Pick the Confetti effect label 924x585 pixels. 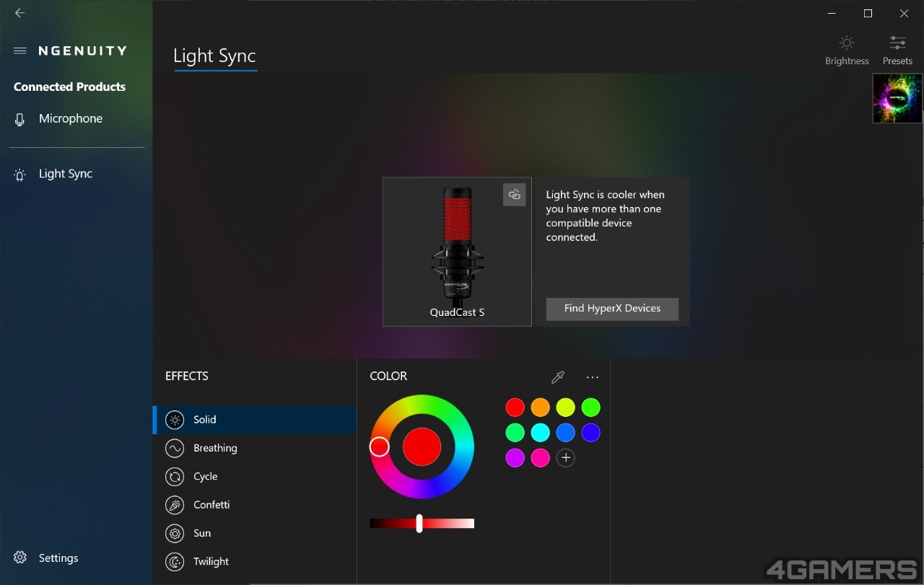[x=212, y=505]
